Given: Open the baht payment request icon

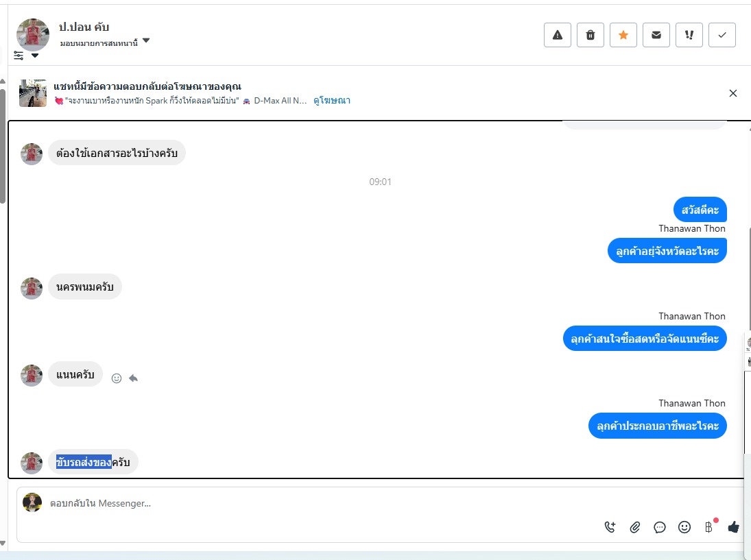Looking at the screenshot, I should pyautogui.click(x=709, y=527).
